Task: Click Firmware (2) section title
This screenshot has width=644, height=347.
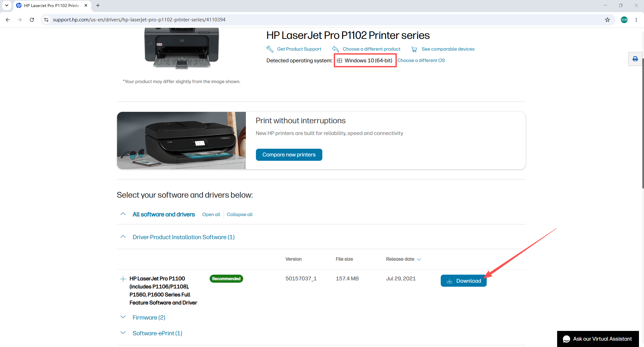Action: click(149, 318)
